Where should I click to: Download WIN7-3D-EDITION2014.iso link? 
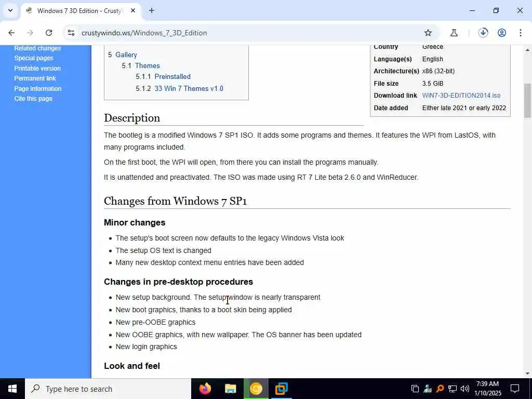[x=461, y=96]
